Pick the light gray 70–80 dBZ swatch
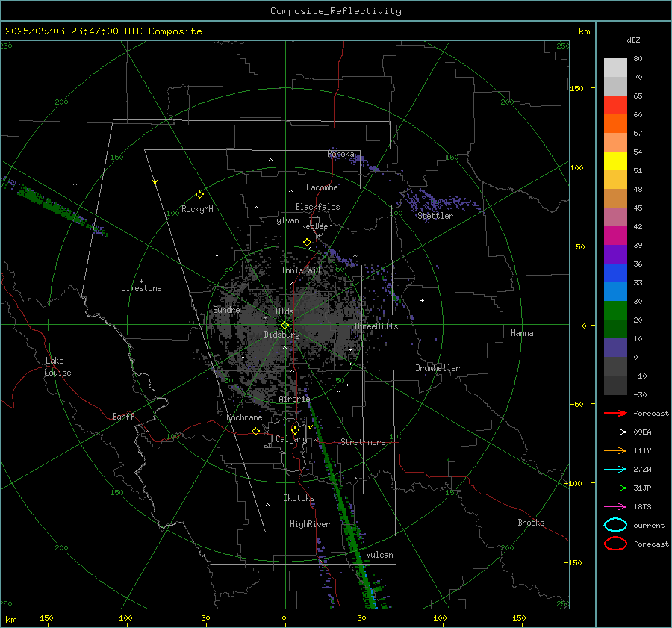 tap(615, 68)
